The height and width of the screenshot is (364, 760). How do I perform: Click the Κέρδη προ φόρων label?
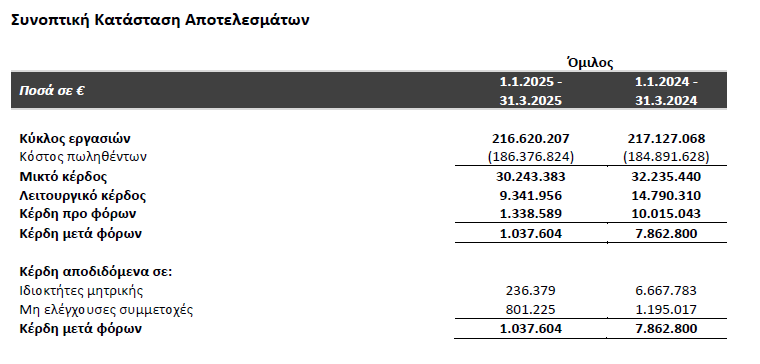tap(78, 214)
